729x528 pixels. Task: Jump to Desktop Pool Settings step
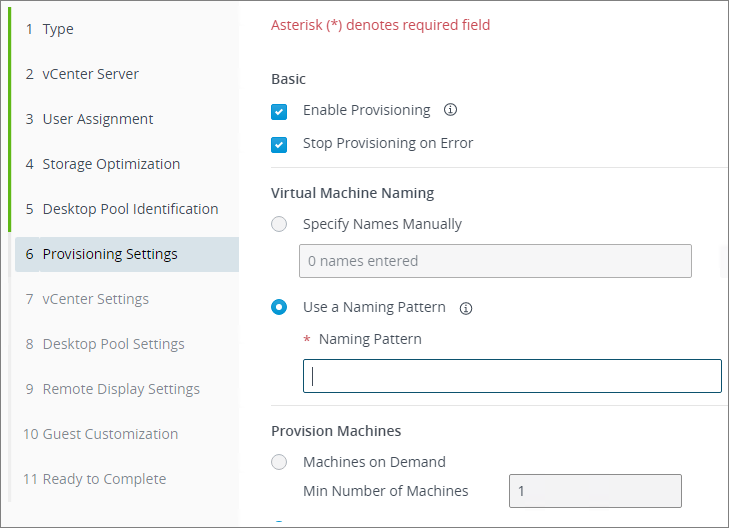click(113, 344)
